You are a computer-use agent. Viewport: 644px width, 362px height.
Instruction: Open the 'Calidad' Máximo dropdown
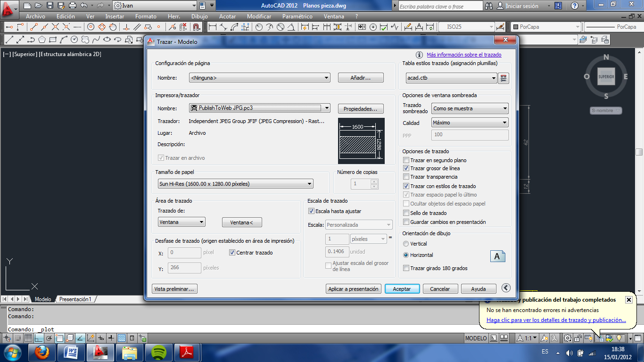(470, 123)
